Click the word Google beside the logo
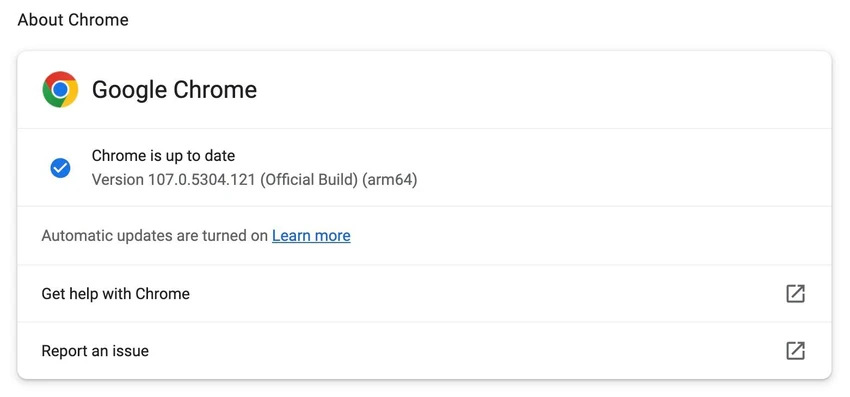The width and height of the screenshot is (850, 397). (130, 90)
